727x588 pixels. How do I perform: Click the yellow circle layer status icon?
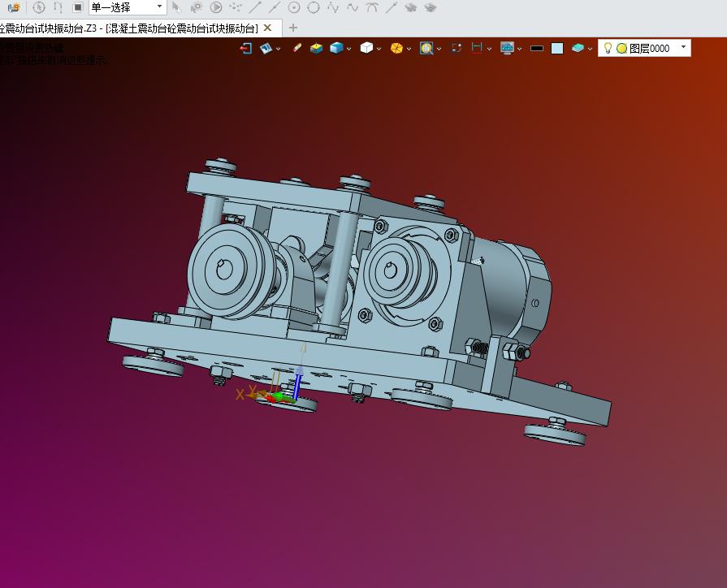tap(622, 48)
